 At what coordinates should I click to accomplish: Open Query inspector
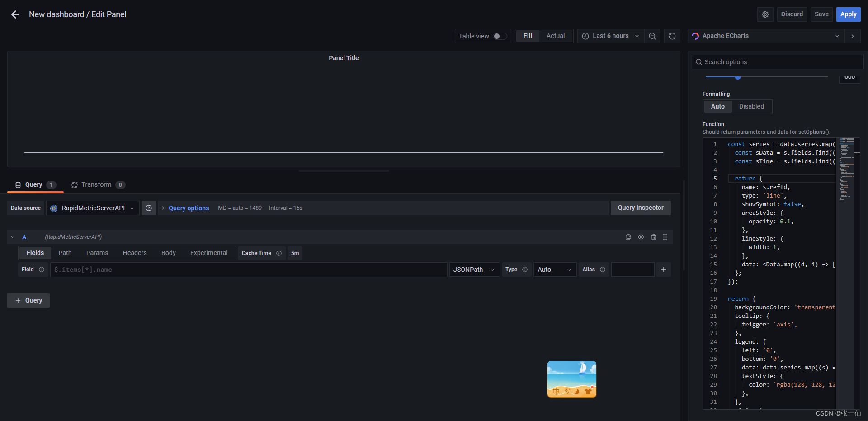point(640,208)
